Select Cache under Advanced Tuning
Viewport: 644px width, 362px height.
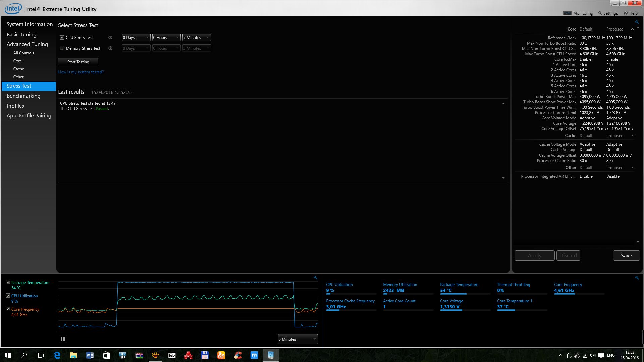point(19,69)
